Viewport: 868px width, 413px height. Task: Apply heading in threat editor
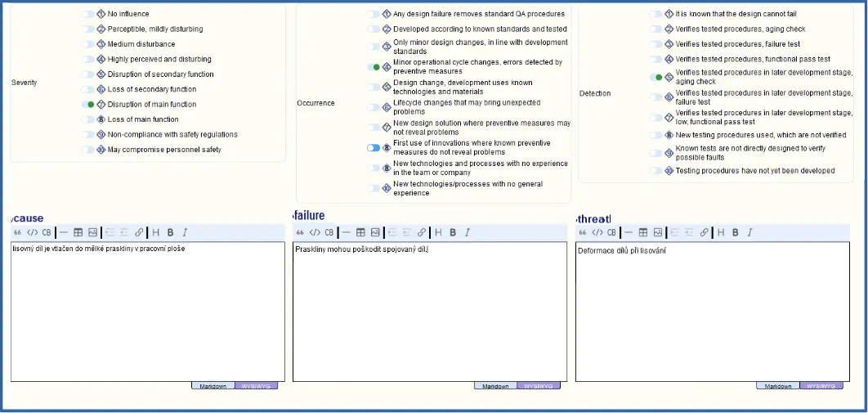tap(721, 232)
